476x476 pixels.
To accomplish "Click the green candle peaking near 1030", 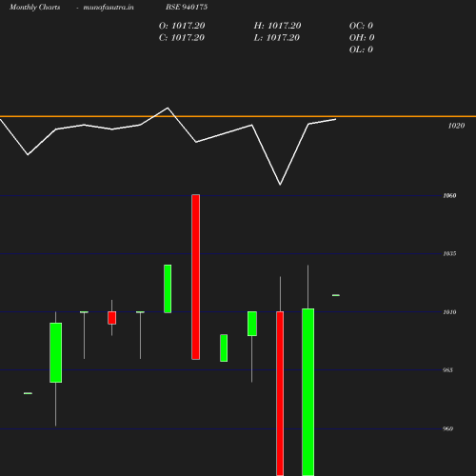I will coord(168,288).
